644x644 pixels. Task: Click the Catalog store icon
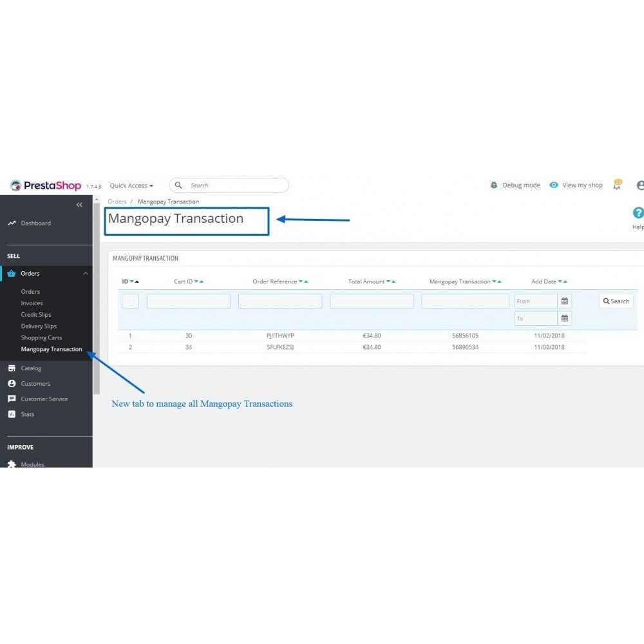coord(12,368)
